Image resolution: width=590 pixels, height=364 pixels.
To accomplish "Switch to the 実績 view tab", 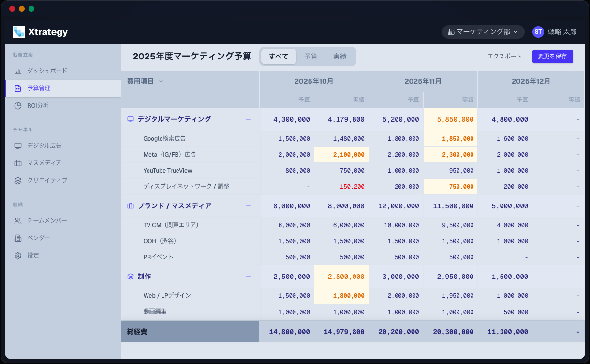I will click(339, 56).
